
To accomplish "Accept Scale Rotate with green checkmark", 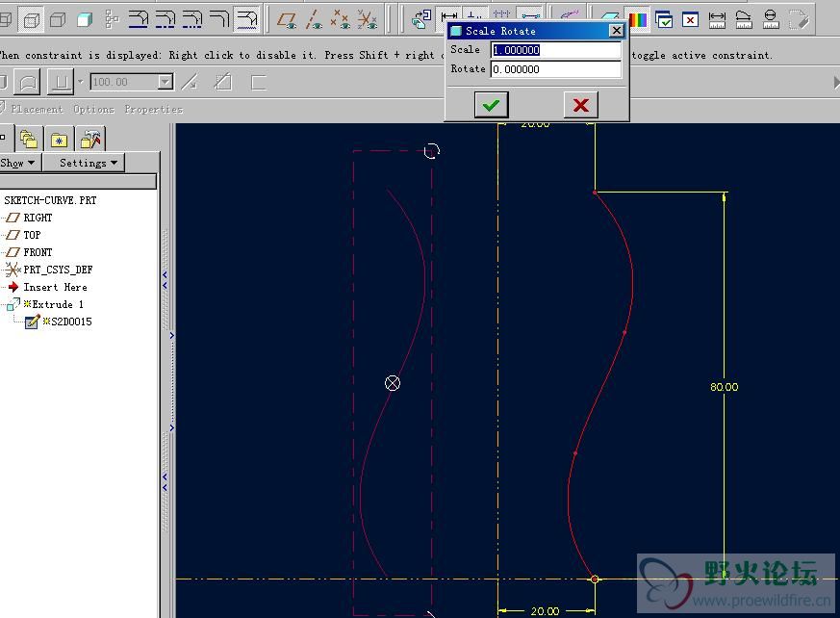I will [x=492, y=105].
